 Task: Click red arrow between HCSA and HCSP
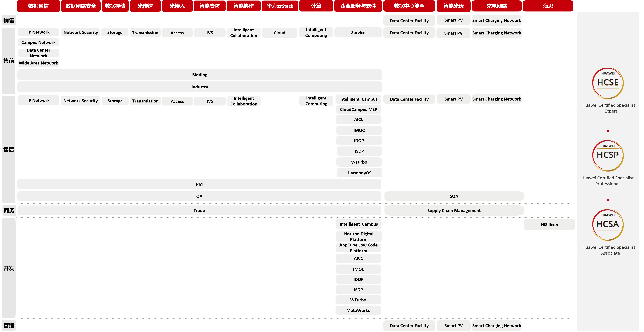(x=608, y=200)
